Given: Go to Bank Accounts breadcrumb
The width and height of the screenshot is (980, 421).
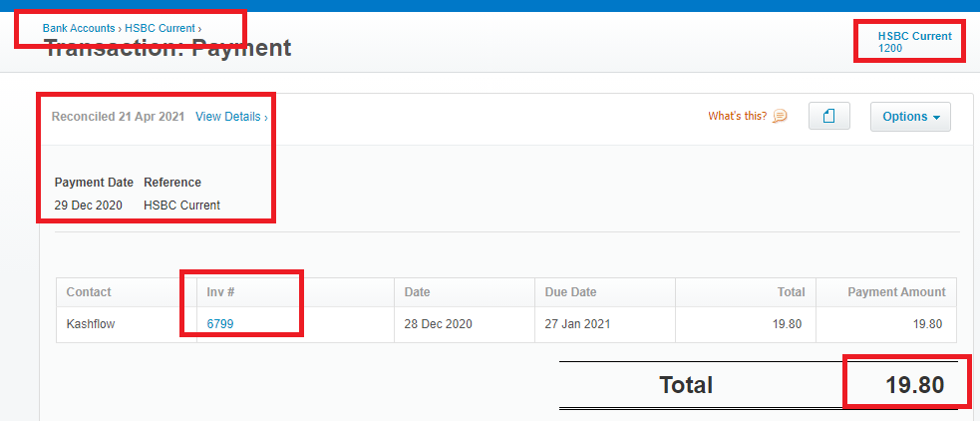Looking at the screenshot, I should click(x=78, y=28).
